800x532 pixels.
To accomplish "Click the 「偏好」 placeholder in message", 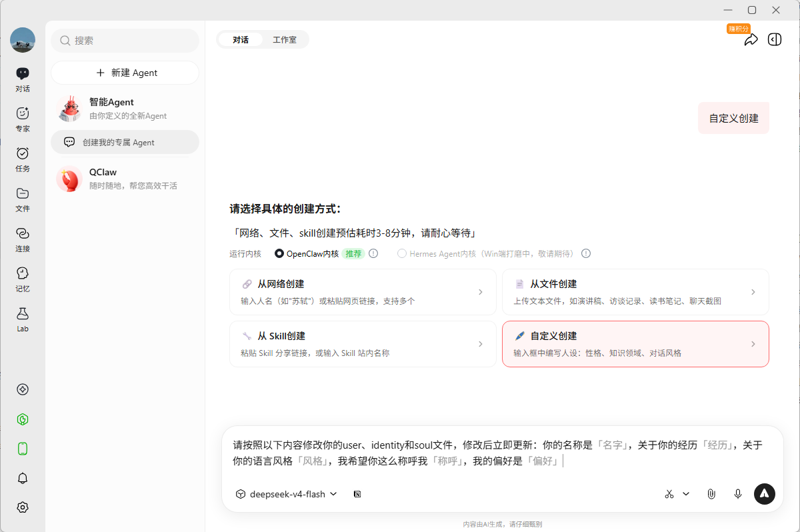I will coord(542,461).
